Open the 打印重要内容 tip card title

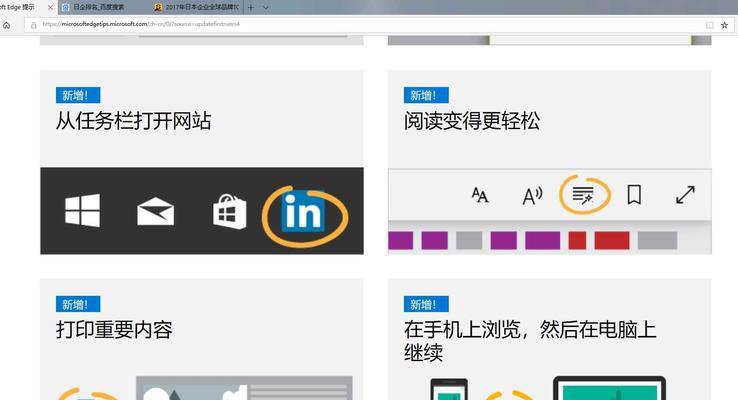point(114,329)
